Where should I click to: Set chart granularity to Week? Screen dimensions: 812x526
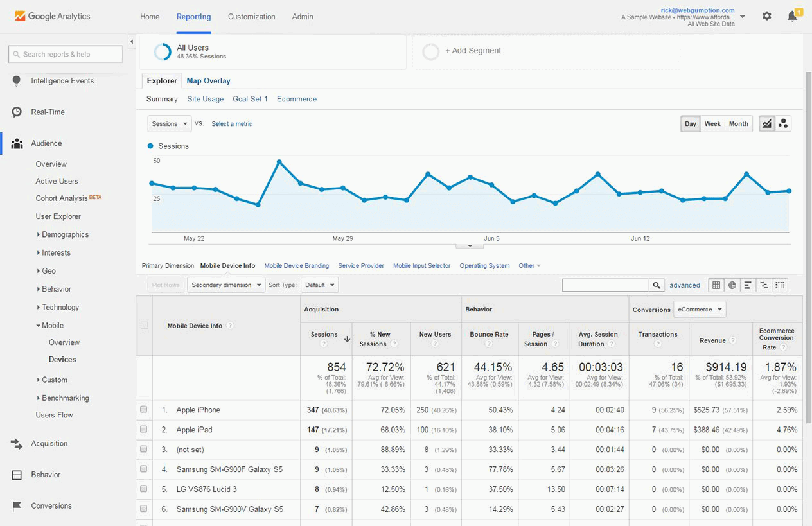click(712, 123)
